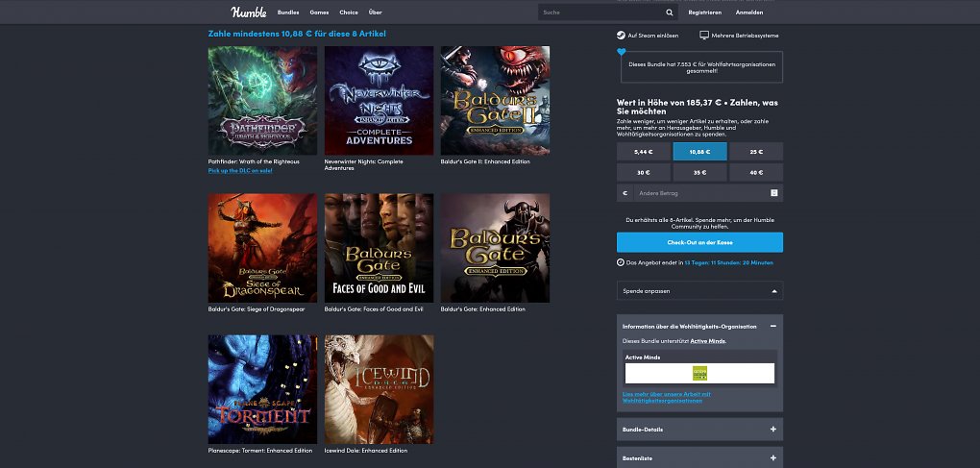Open the Baldur's Gate: Enhanced Edition horned-helmet cover
This screenshot has height=468, width=980.
point(495,248)
